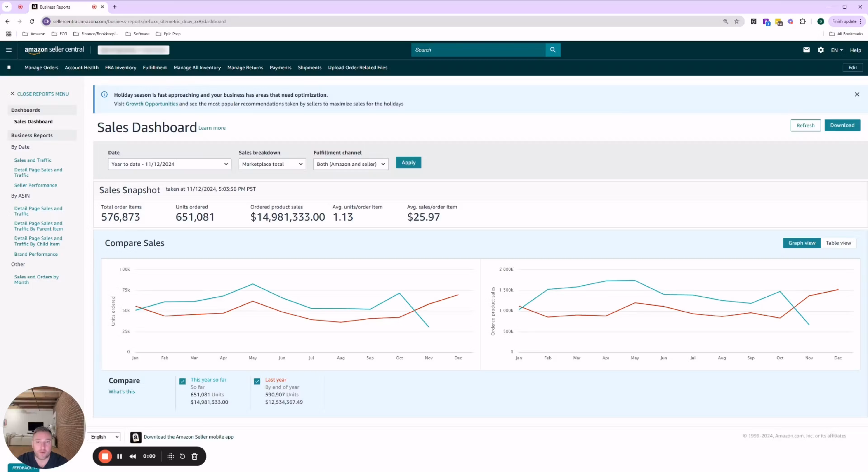Click the search magnifier button
The width and height of the screenshot is (868, 472).
[x=553, y=50]
